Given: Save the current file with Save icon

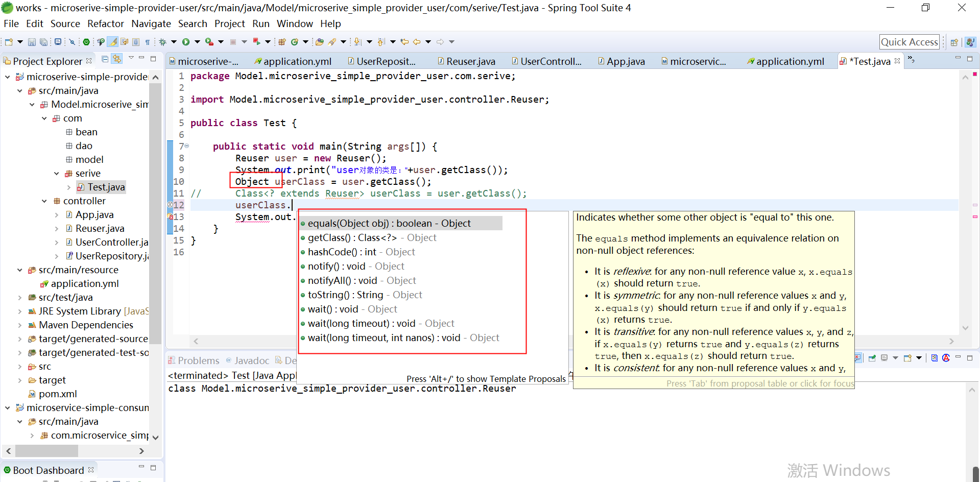Looking at the screenshot, I should click(x=32, y=42).
